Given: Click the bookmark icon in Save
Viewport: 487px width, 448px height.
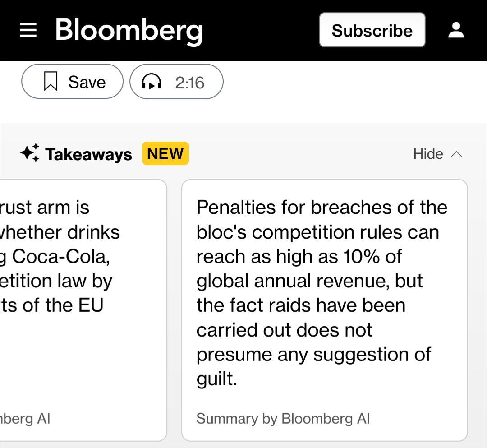Looking at the screenshot, I should [x=51, y=82].
